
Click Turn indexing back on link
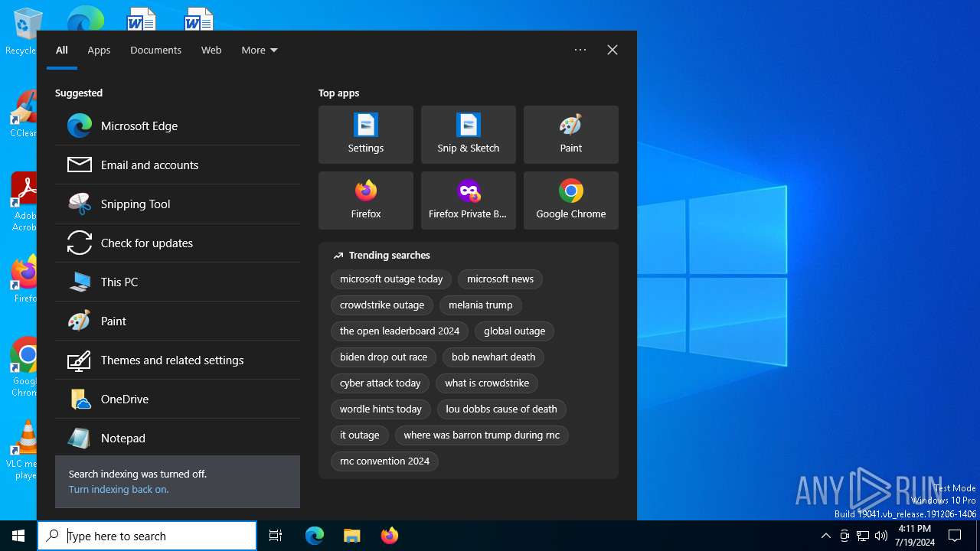pyautogui.click(x=119, y=490)
